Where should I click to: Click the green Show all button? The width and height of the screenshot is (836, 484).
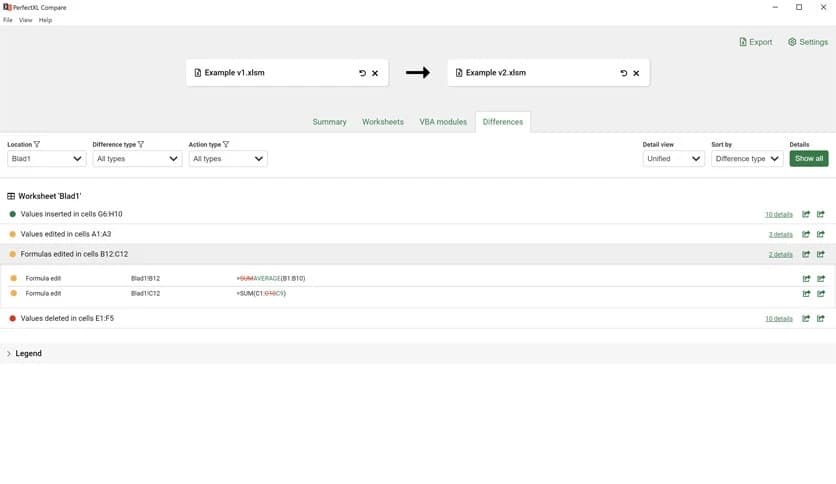809,158
